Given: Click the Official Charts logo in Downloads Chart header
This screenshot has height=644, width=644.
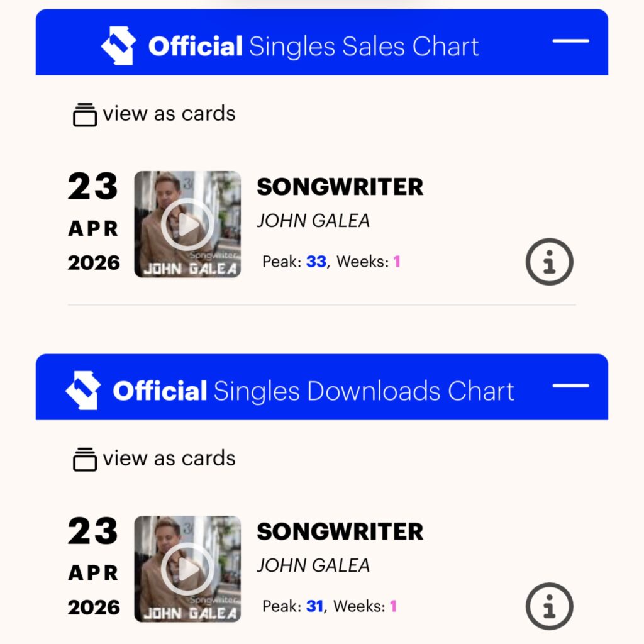Looking at the screenshot, I should [x=83, y=391].
